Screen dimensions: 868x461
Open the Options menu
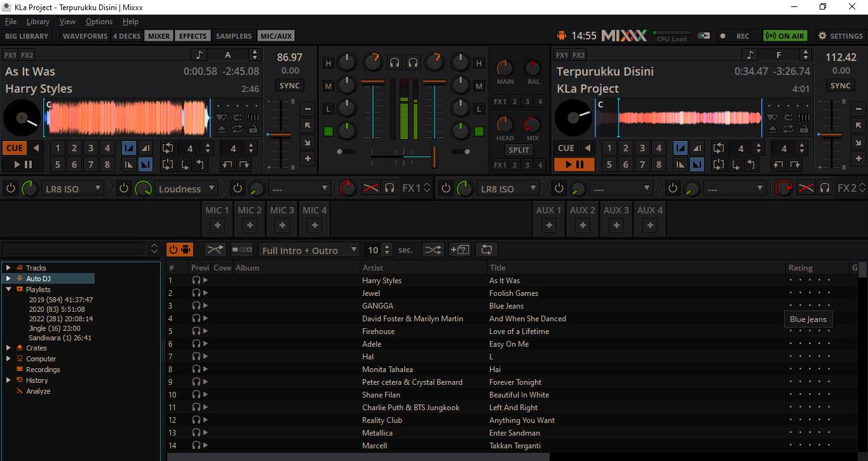(x=99, y=22)
